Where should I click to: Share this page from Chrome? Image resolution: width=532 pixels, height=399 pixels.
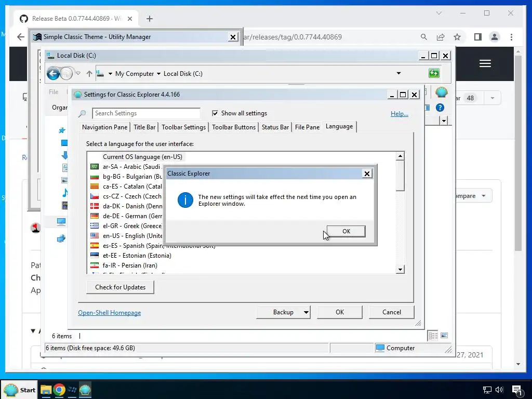441,37
